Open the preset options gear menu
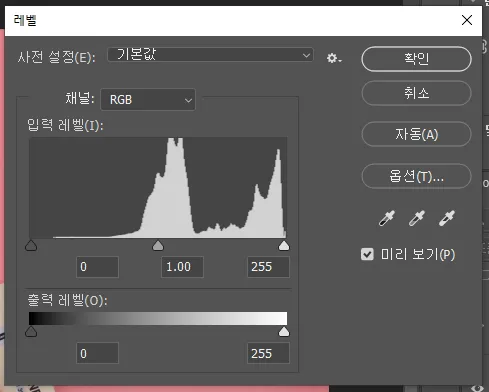The height and width of the screenshot is (392, 489). pos(334,58)
